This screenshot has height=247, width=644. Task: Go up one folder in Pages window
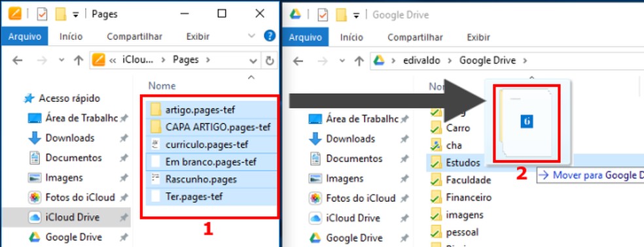pyautogui.click(x=78, y=60)
